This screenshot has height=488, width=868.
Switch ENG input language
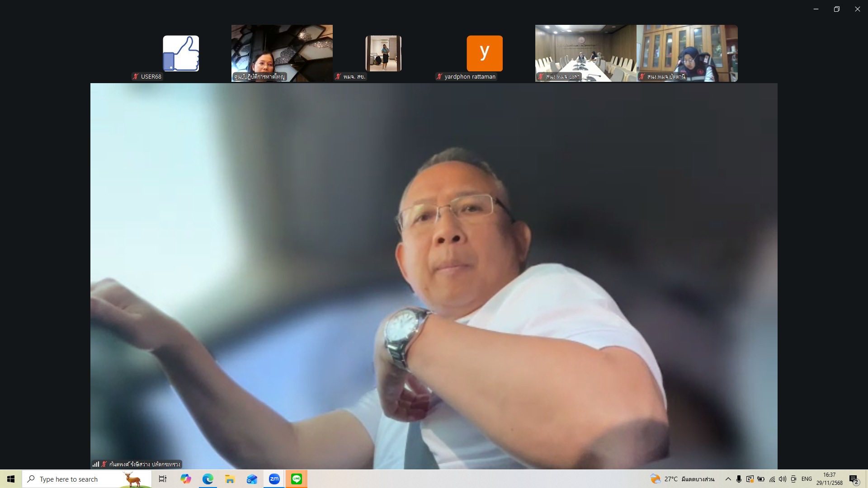[x=807, y=479]
